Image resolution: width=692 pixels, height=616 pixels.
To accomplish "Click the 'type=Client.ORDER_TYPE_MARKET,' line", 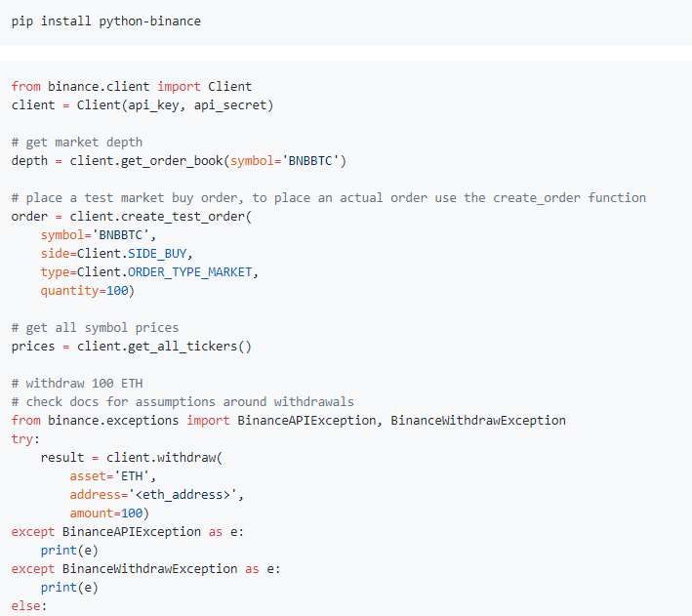I will coord(149,272).
